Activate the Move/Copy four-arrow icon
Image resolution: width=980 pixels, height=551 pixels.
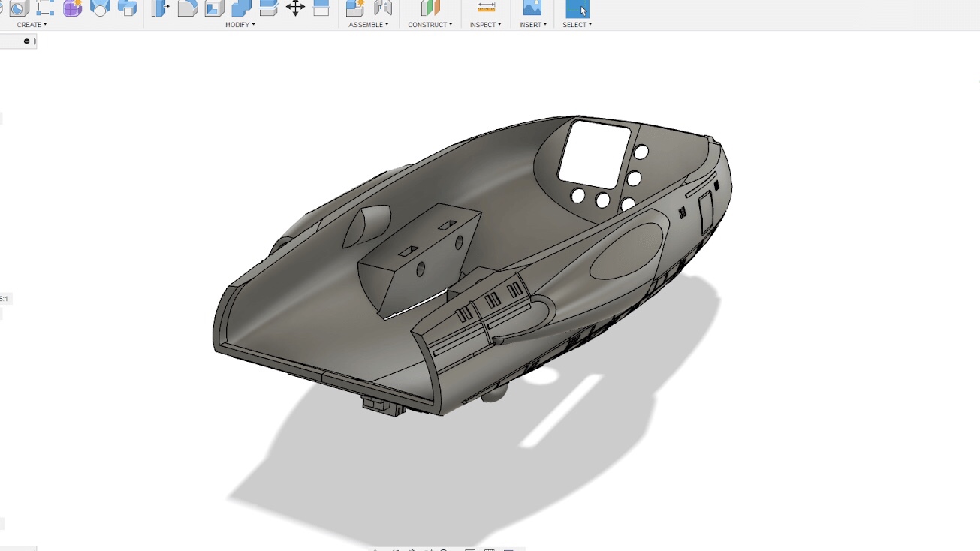pos(295,8)
